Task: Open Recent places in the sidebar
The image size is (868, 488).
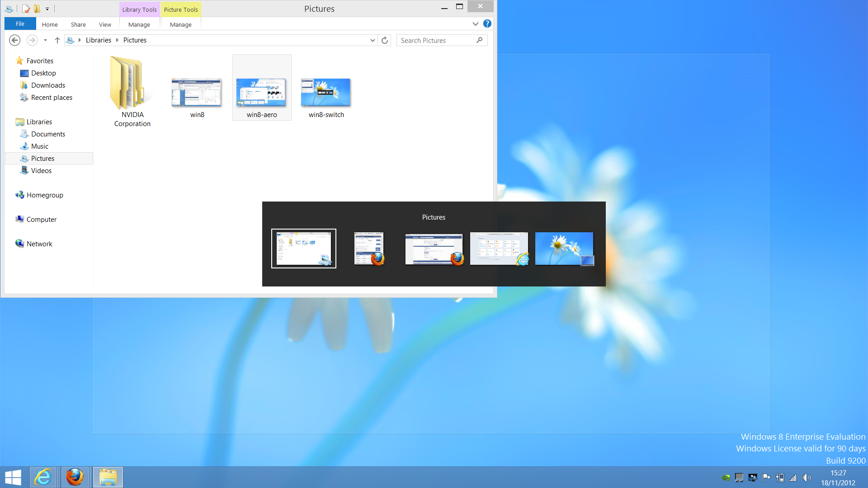Action: 52,97
